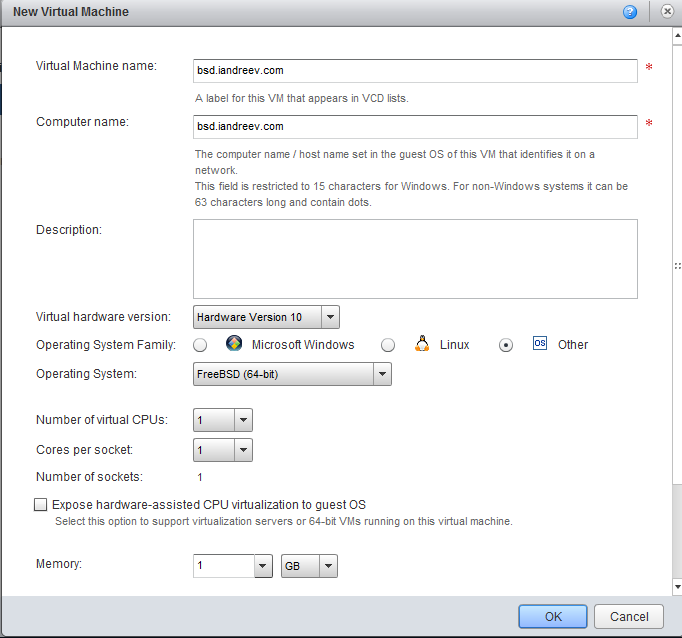Image resolution: width=682 pixels, height=638 pixels.
Task: Select Linux OS family radio button
Action: [x=388, y=345]
